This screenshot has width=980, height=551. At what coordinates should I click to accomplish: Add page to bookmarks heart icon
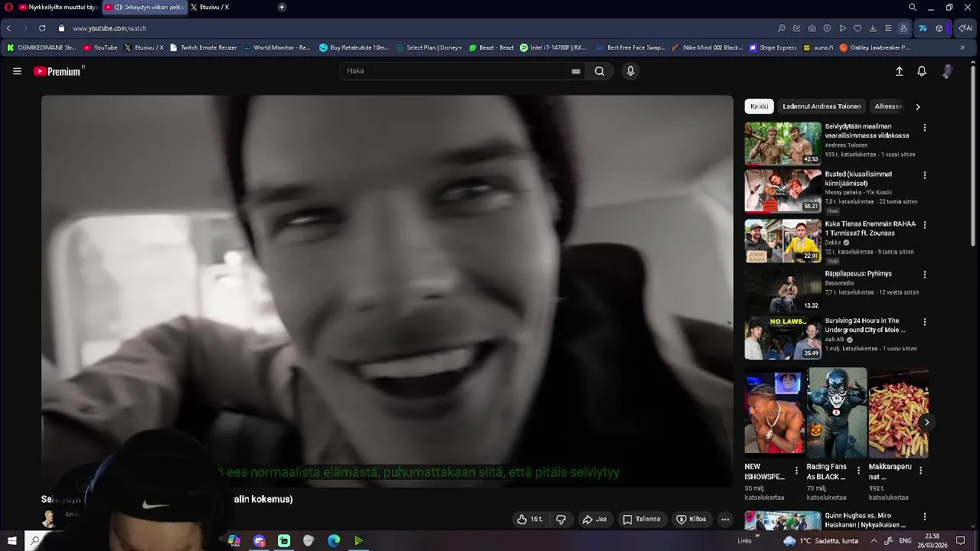click(x=857, y=28)
